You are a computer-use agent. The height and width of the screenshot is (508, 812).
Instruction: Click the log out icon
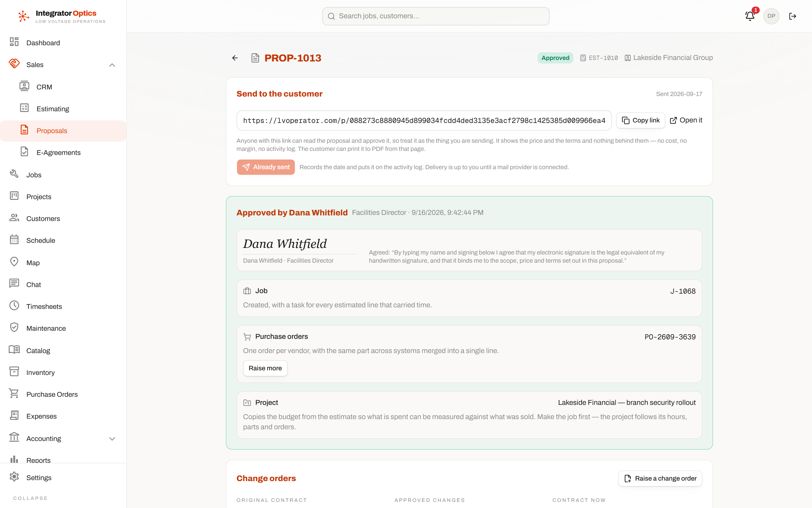792,16
